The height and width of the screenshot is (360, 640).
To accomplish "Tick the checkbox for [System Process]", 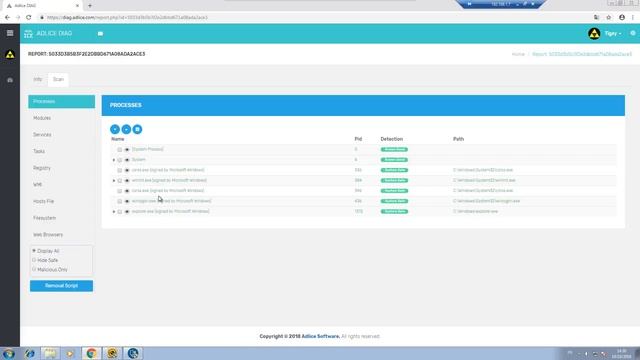I will [x=120, y=150].
